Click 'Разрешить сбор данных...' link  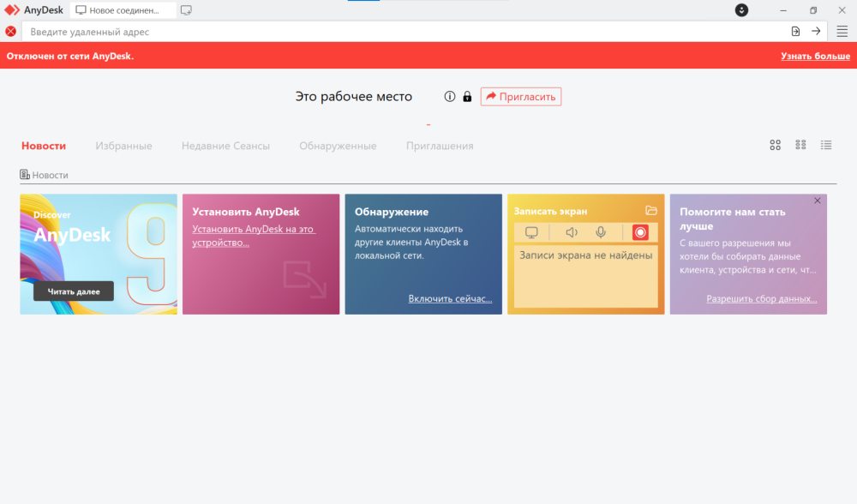click(761, 298)
